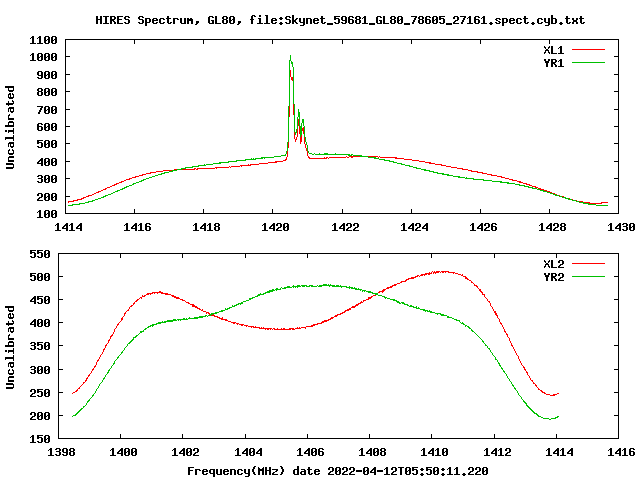Click the Uncalibrated label of the XL2/YR2 plot
The width and height of the screenshot is (640, 480).
10,347
